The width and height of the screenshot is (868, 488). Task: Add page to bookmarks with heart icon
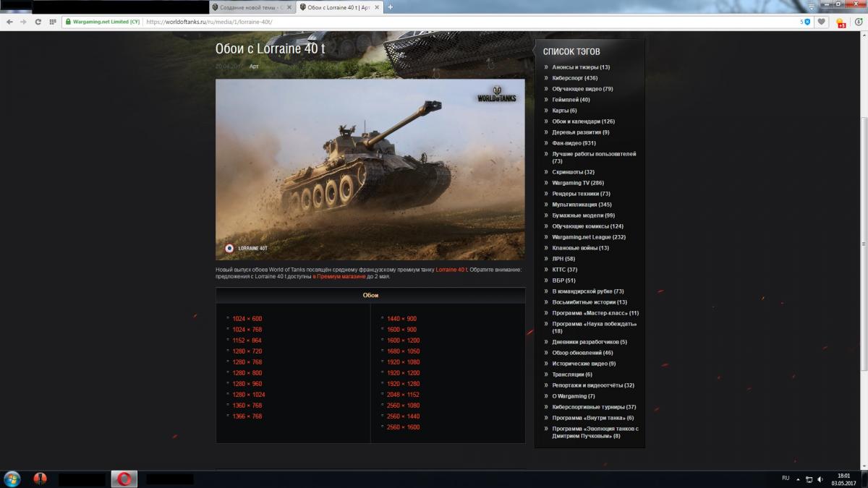pos(822,22)
